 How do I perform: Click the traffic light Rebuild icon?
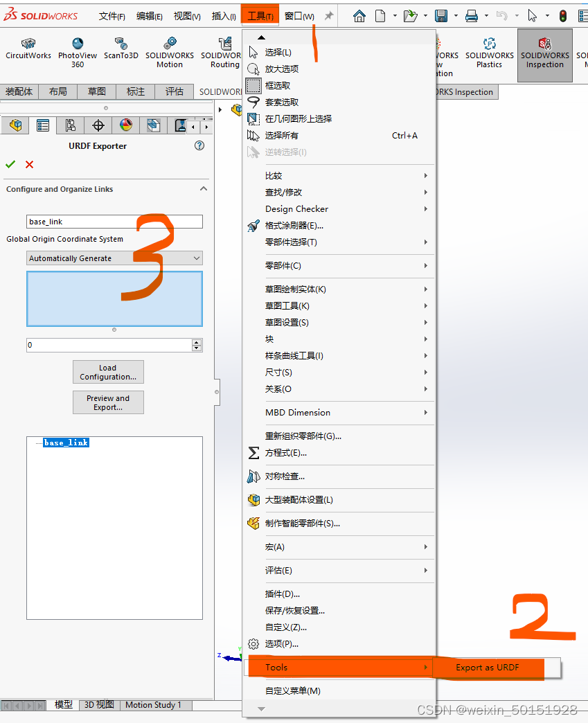pos(563,16)
